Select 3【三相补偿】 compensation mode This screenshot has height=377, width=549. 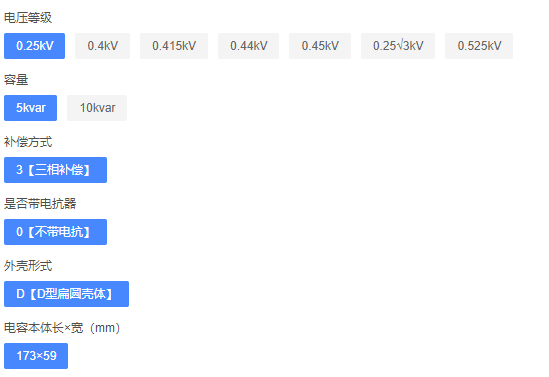tap(55, 170)
